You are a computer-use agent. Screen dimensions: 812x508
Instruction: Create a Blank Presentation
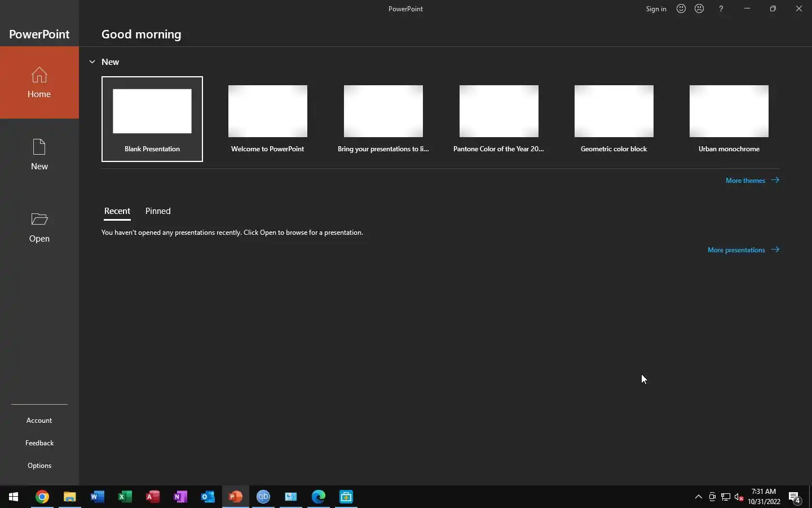152,119
